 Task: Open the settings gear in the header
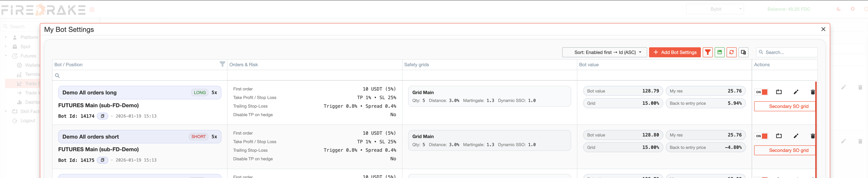[x=853, y=9]
